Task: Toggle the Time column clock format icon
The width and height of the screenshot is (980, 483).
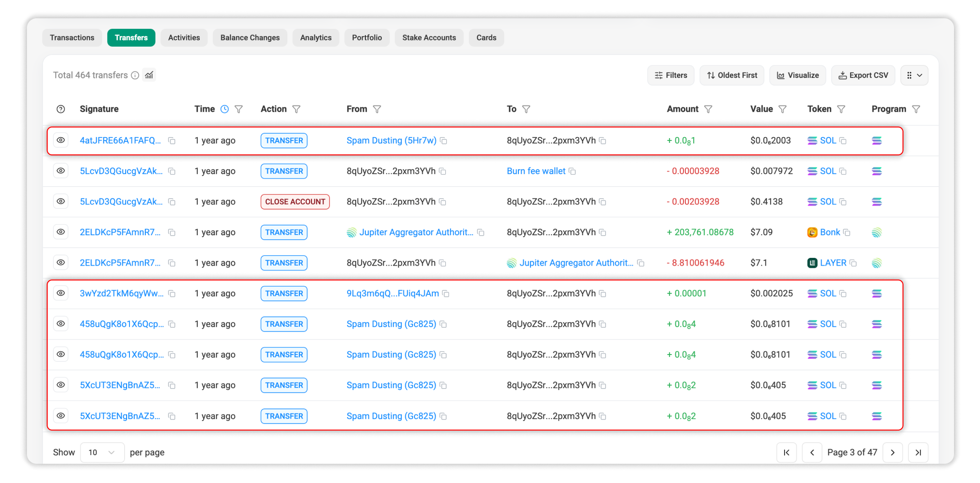Action: (x=225, y=109)
